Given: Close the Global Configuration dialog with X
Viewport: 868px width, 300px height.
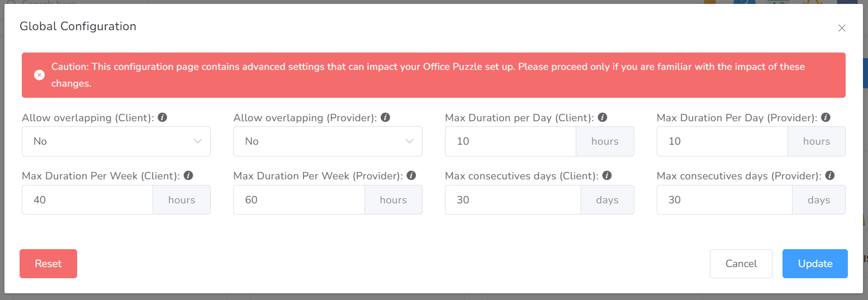Looking at the screenshot, I should 842,28.
